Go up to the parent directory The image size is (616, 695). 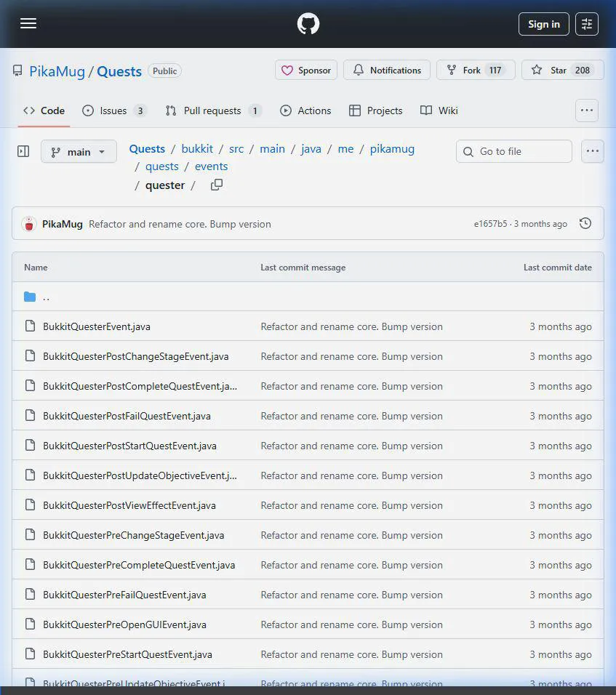46,297
